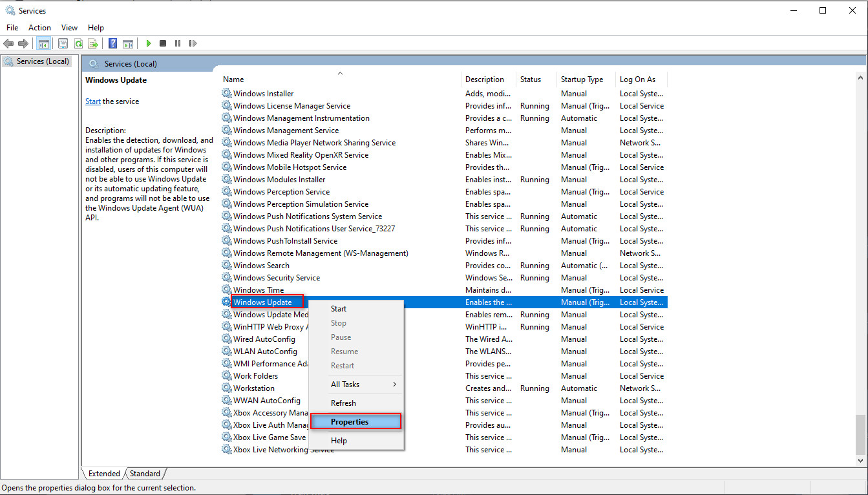This screenshot has width=868, height=495.
Task: Select the Windows Perception Service row
Action: pyautogui.click(x=443, y=192)
